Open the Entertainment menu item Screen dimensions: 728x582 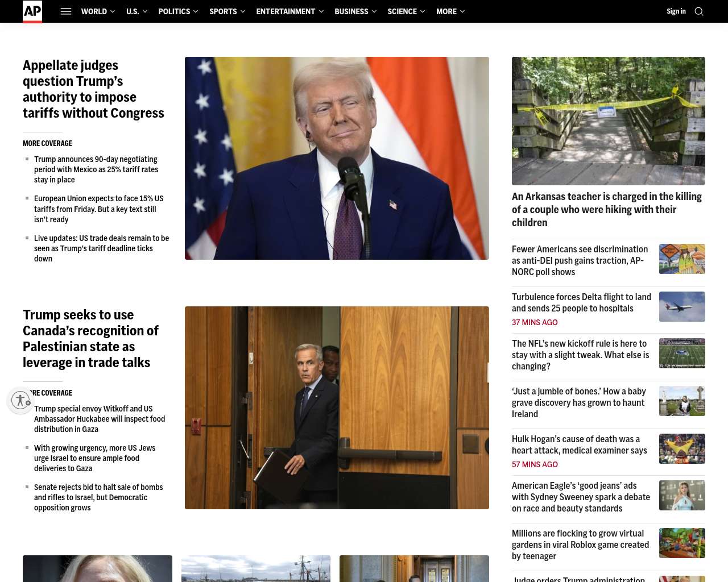(x=286, y=11)
